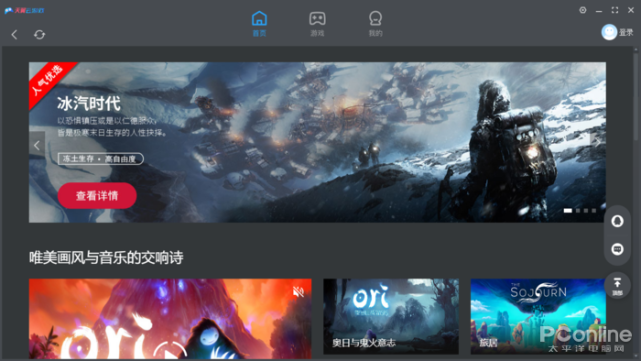The image size is (641, 361).
Task: Open settings gear in title bar
Action: [x=583, y=10]
